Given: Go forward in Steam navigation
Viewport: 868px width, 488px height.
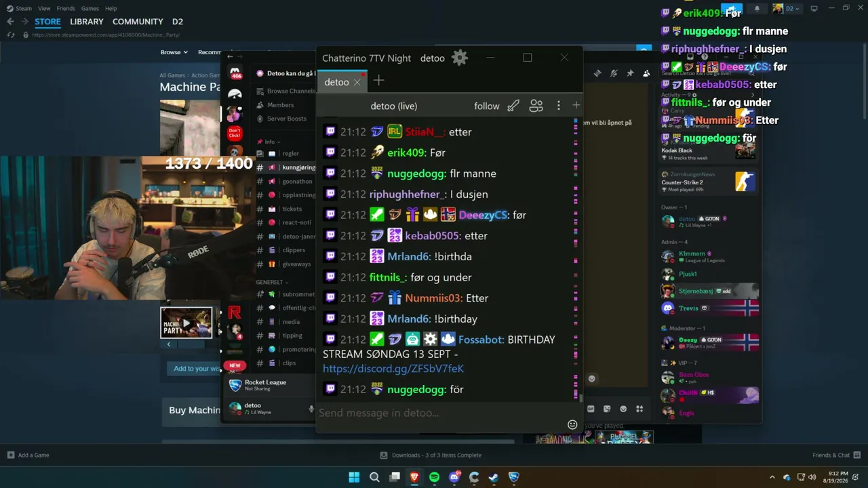Looking at the screenshot, I should [24, 22].
